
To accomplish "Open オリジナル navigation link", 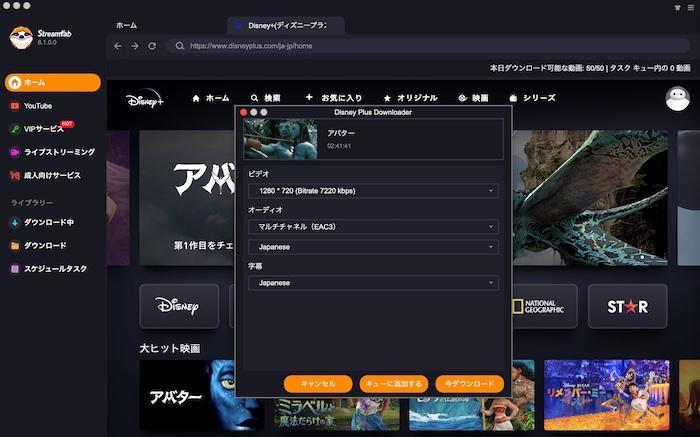I will coord(411,98).
